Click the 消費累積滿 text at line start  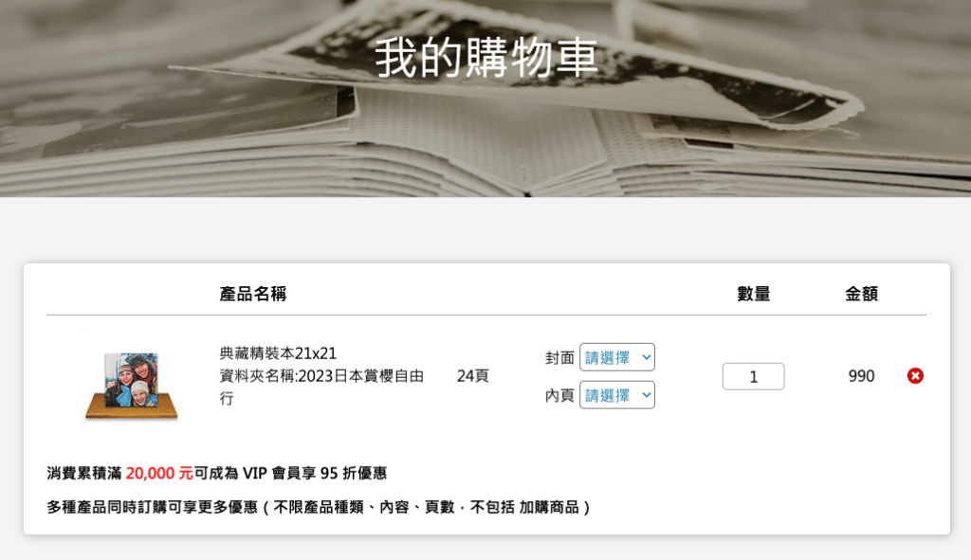point(84,473)
